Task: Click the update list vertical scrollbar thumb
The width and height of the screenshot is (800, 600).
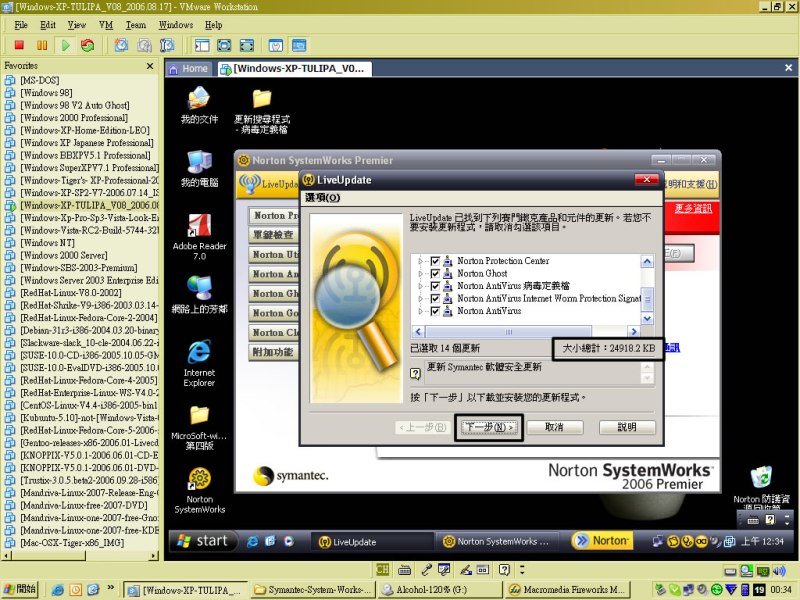Action: click(647, 298)
